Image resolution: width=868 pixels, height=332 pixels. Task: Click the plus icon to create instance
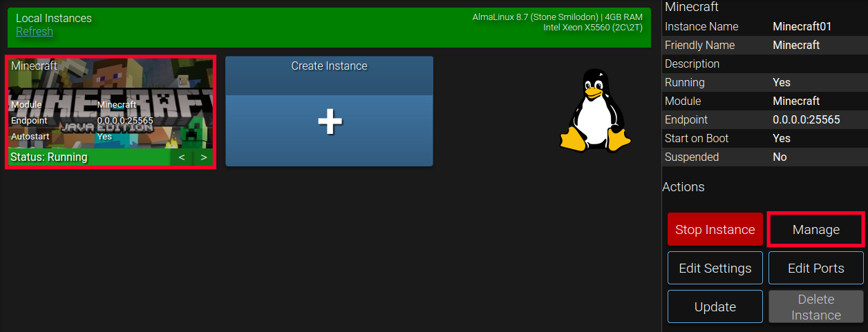(330, 121)
